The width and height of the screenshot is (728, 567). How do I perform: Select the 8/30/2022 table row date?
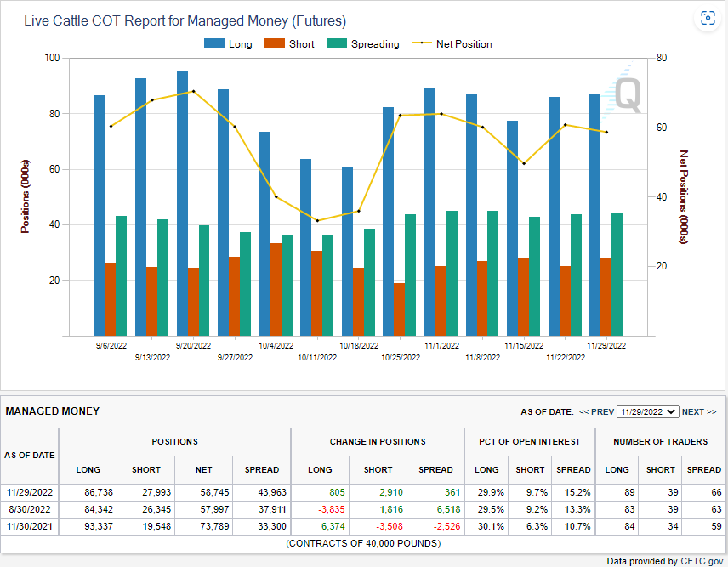tap(30, 509)
